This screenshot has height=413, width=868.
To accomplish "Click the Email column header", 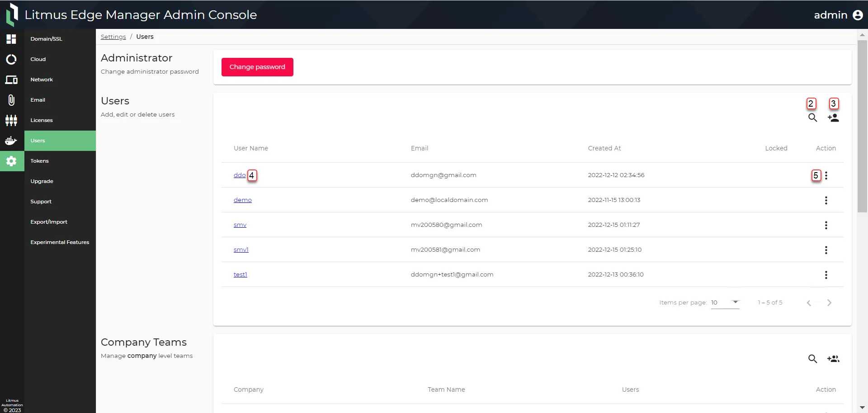I will [x=420, y=148].
